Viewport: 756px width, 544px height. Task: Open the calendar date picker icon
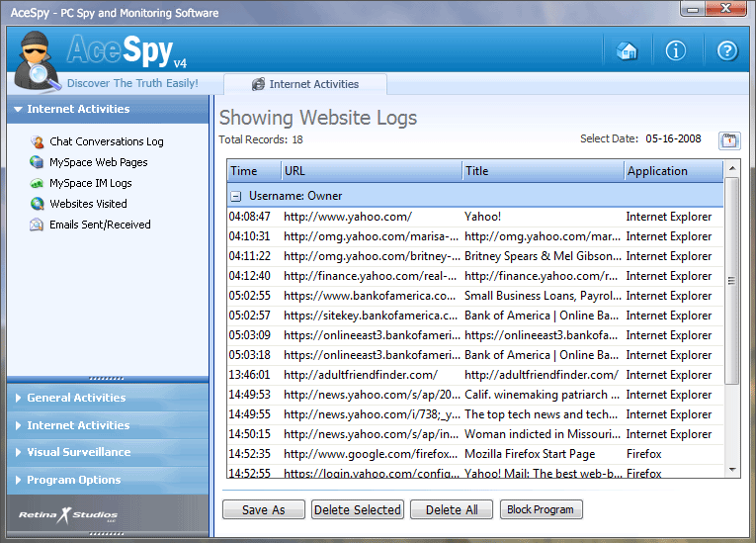[729, 140]
